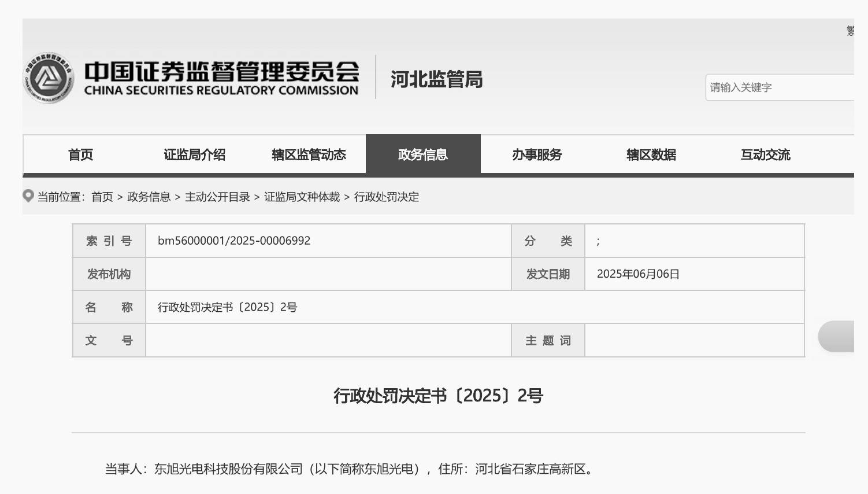The image size is (868, 494).
Task: Open the 首页 navigation tab
Action: tap(80, 154)
